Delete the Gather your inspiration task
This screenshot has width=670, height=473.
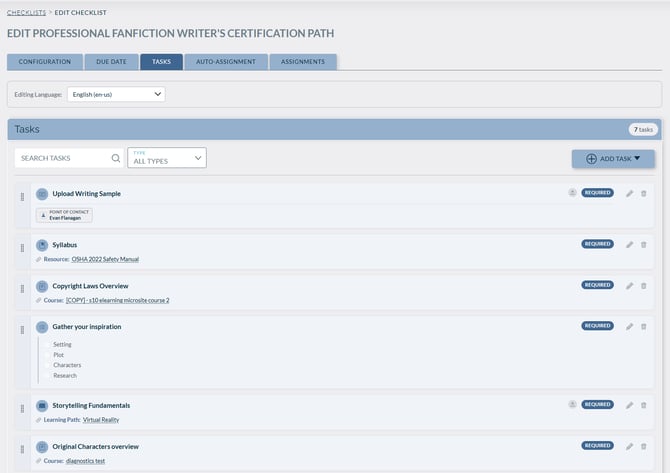point(643,326)
